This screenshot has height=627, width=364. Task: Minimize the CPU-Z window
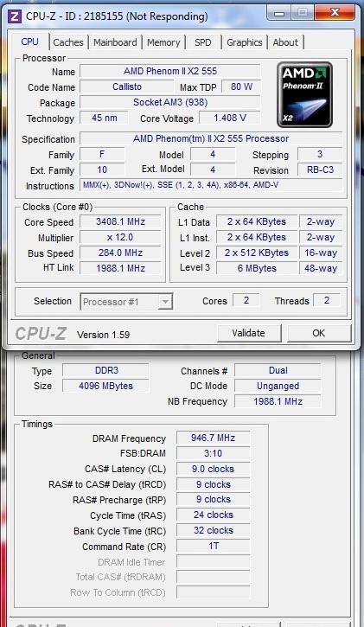279,13
